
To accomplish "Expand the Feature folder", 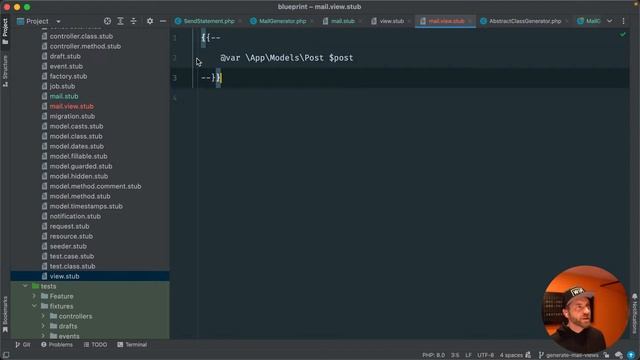I will 34,296.
